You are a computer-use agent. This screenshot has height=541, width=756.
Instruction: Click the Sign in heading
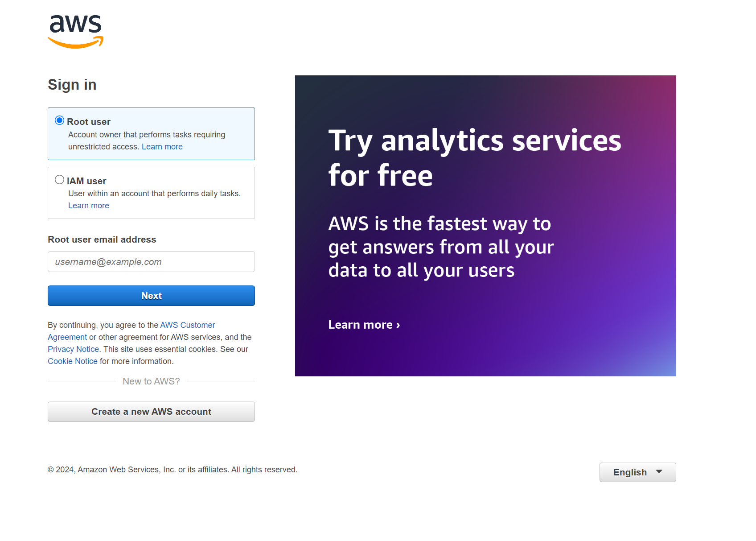point(72,85)
